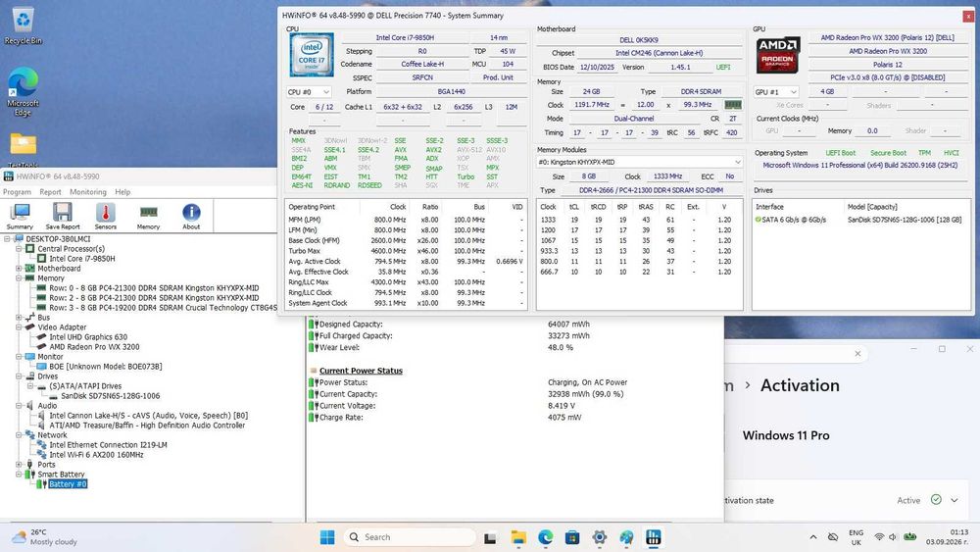This screenshot has width=980, height=552.
Task: Open Sensors with the thermometer icon
Action: 106,217
